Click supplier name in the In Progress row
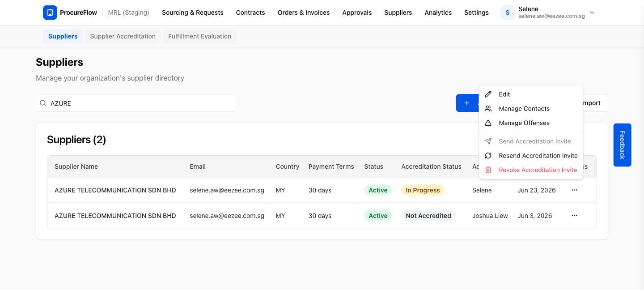644x290 pixels. coord(115,190)
